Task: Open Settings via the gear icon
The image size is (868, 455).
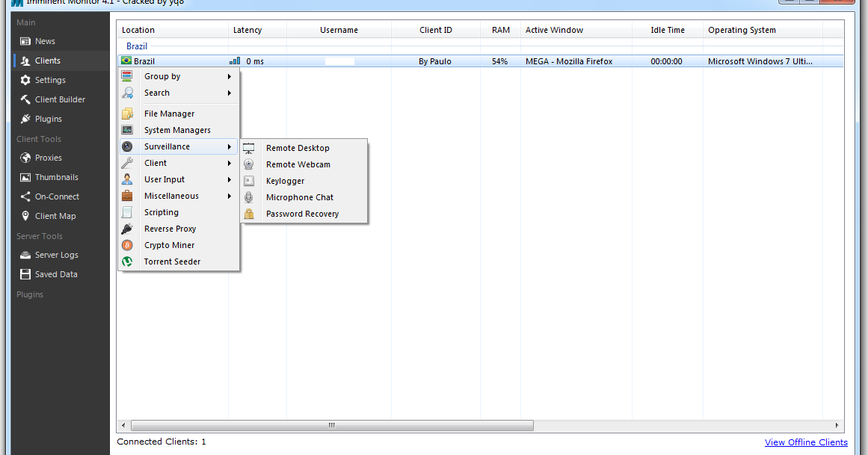Action: click(25, 80)
